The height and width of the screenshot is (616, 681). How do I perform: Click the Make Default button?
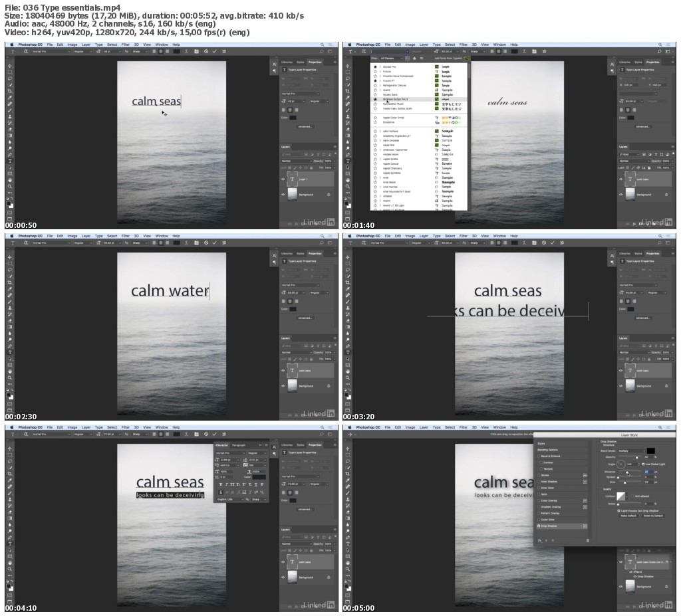(628, 516)
